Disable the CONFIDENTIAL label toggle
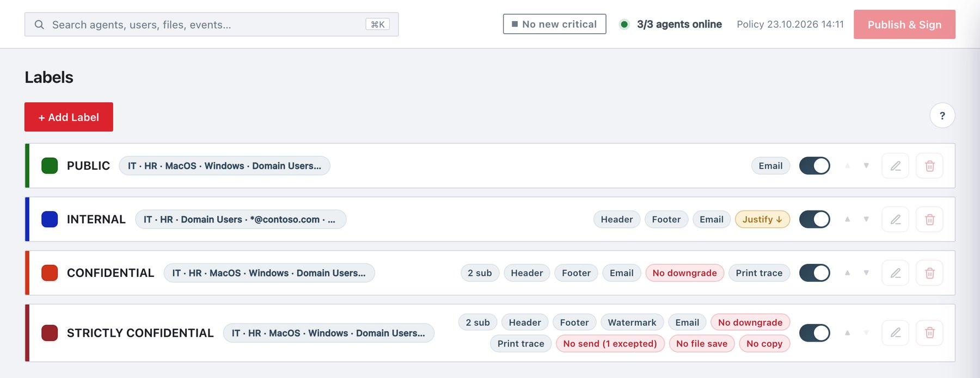This screenshot has width=980, height=378. coord(814,273)
